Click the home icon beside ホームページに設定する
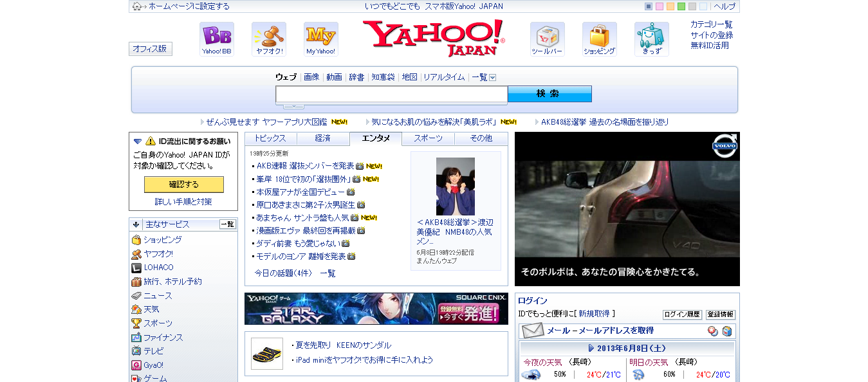The height and width of the screenshot is (382, 868). 136,6
